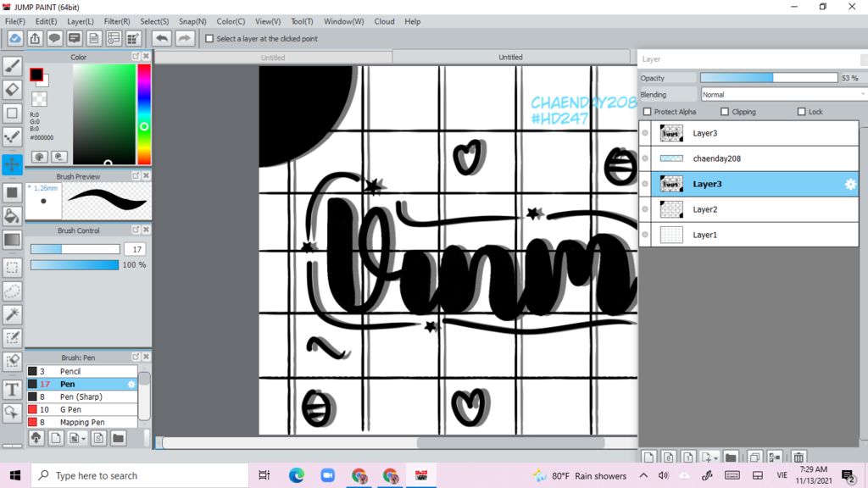Click the brush size slider
Viewport: 868px width, 488px height.
75,249
